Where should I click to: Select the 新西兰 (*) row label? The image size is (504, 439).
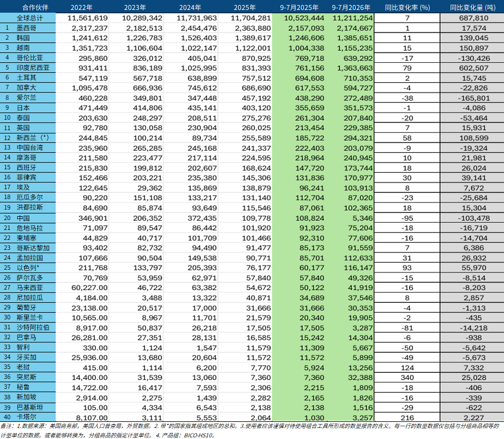click(x=33, y=137)
